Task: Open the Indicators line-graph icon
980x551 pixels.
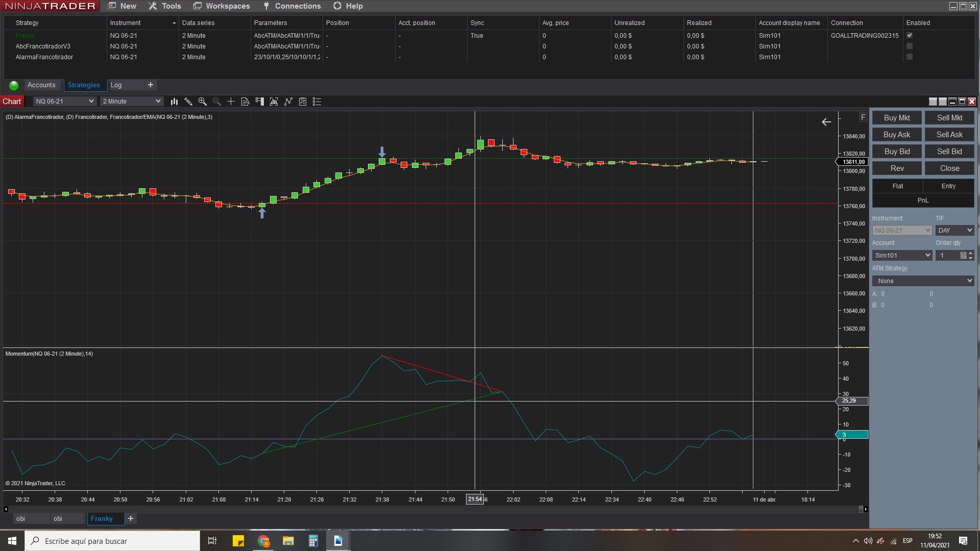Action: tap(288, 102)
